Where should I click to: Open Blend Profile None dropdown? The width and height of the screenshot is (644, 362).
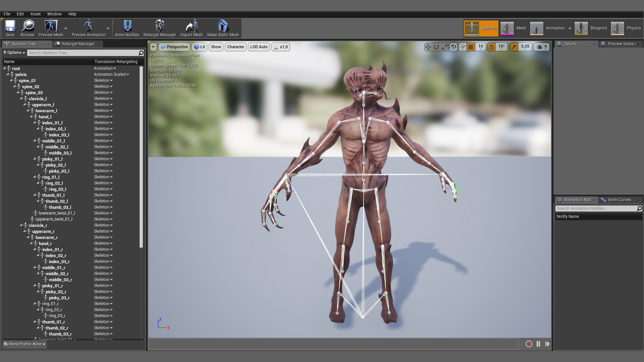coord(24,344)
